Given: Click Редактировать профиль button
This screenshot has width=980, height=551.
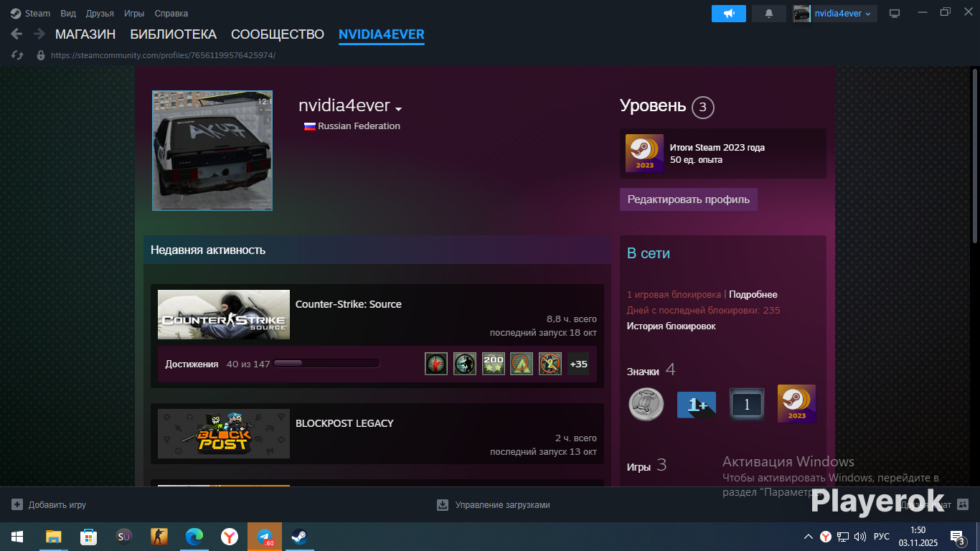Looking at the screenshot, I should (689, 199).
